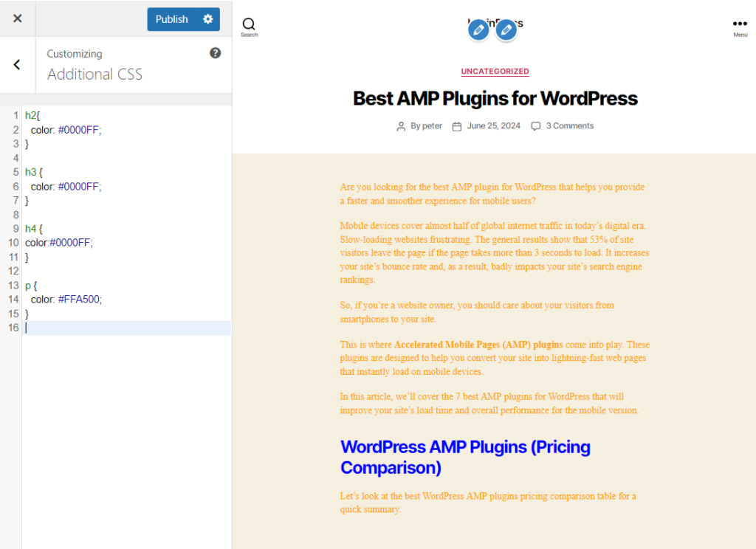Click the Publish button
This screenshot has width=756, height=549.
click(171, 19)
